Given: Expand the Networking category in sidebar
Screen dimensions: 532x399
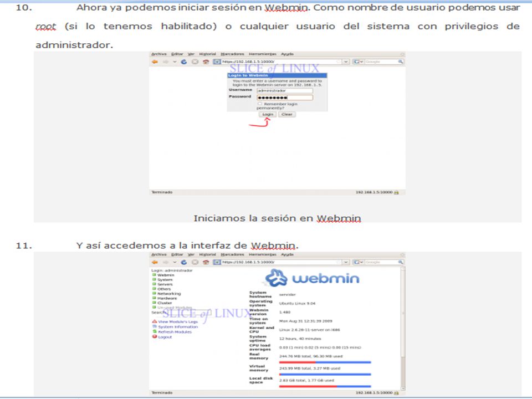Looking at the screenshot, I should [x=154, y=294].
